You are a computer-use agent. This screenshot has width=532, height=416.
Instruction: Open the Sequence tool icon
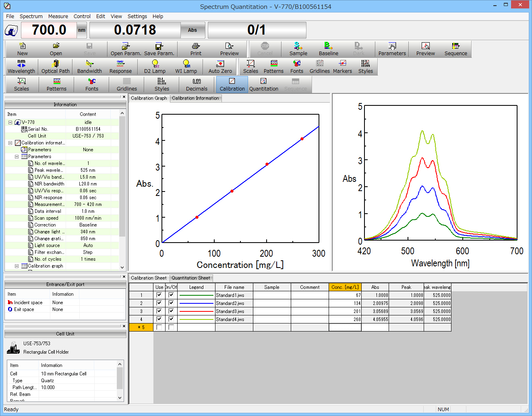coord(455,49)
